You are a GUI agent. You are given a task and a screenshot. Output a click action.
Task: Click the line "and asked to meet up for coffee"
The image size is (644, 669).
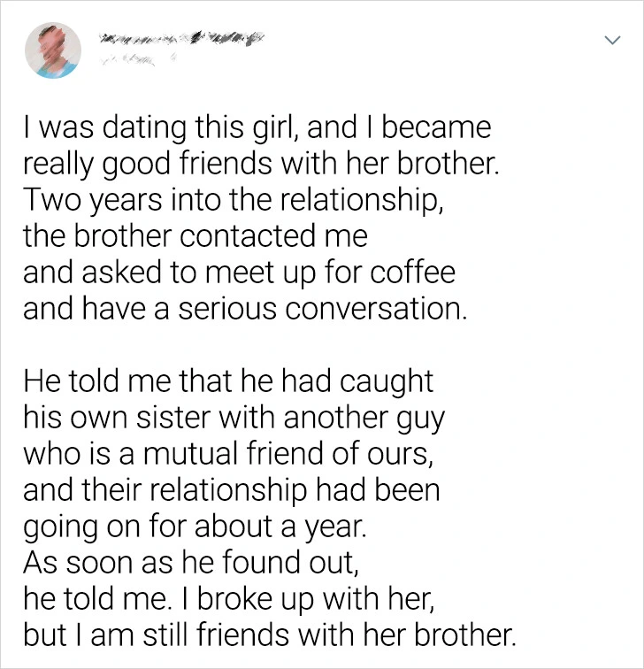pyautogui.click(x=239, y=273)
